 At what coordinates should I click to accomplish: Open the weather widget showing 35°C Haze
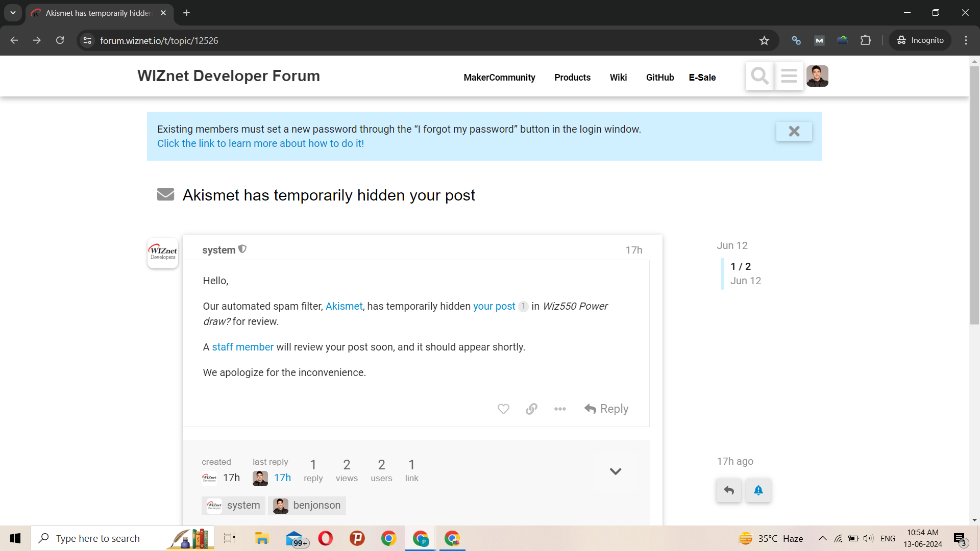coord(771,538)
